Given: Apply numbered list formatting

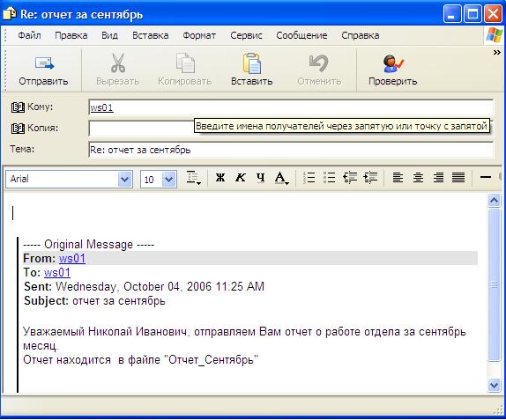Looking at the screenshot, I should 309,178.
